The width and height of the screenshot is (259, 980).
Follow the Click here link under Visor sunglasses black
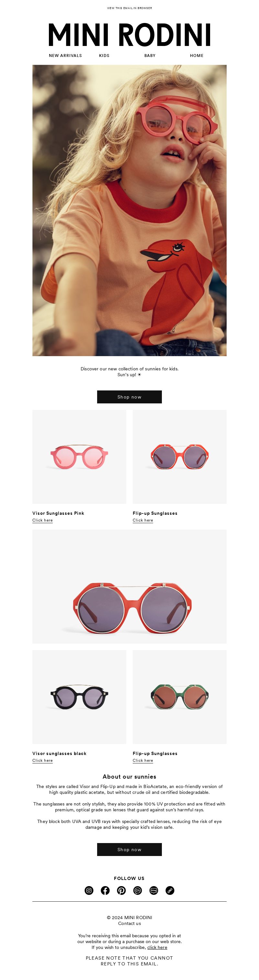pos(43,760)
